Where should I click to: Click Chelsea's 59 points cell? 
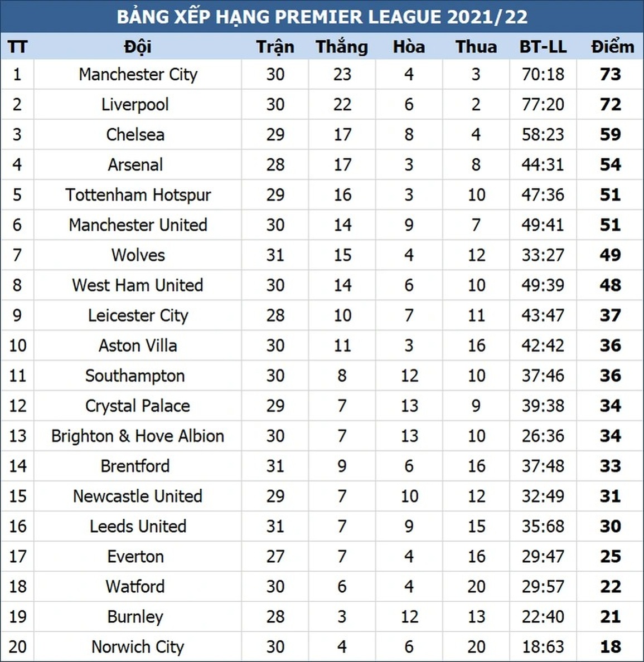(611, 134)
